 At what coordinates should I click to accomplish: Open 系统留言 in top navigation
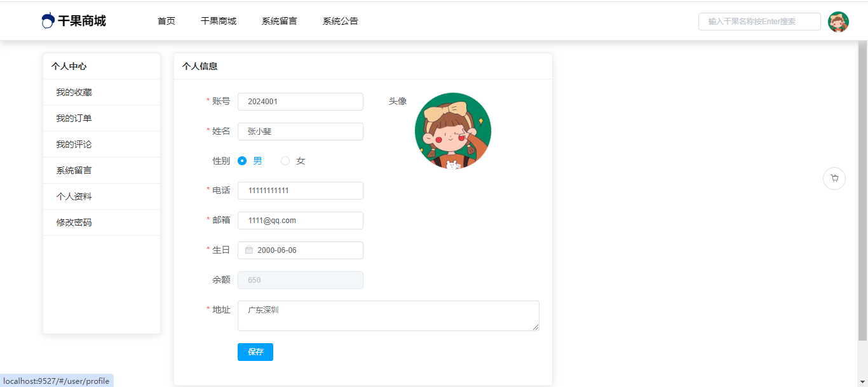pyautogui.click(x=280, y=21)
